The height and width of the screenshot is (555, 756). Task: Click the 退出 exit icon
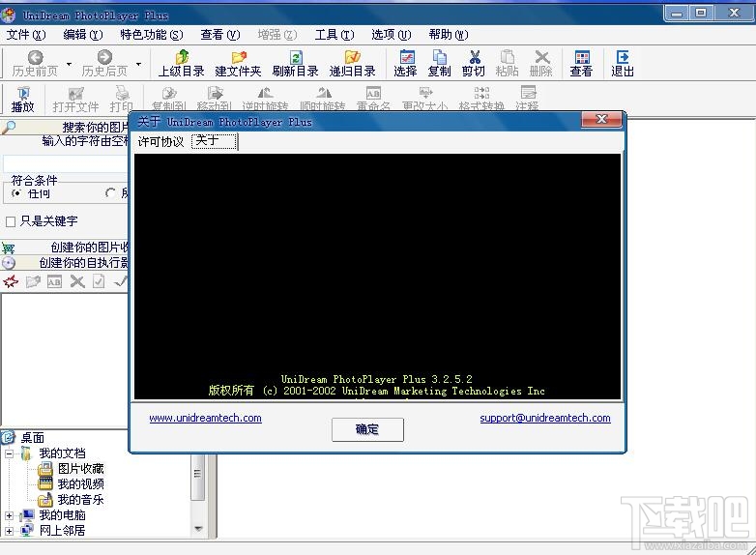coord(623,57)
